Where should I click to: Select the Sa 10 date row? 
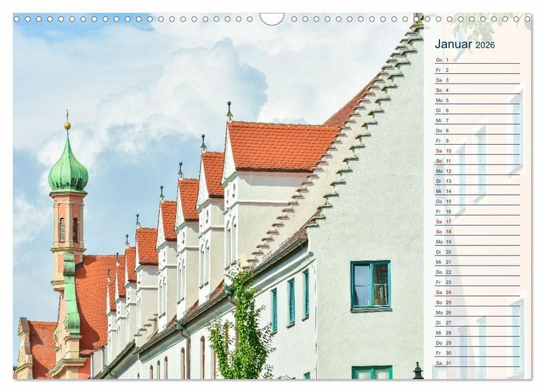[477, 151]
